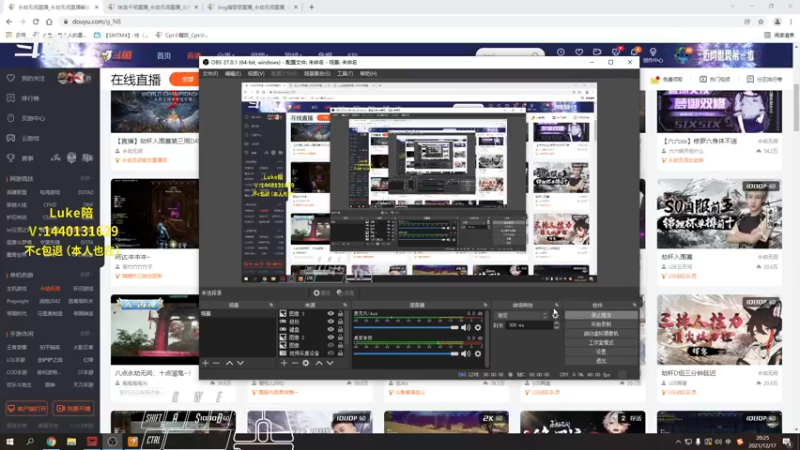Open the transition type dropdown

[x=521, y=315]
